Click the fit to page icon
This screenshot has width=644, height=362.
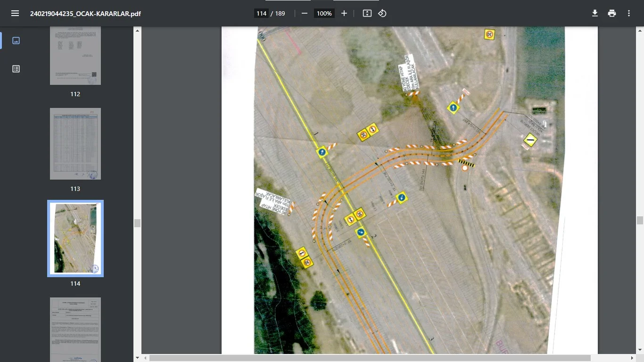point(367,13)
